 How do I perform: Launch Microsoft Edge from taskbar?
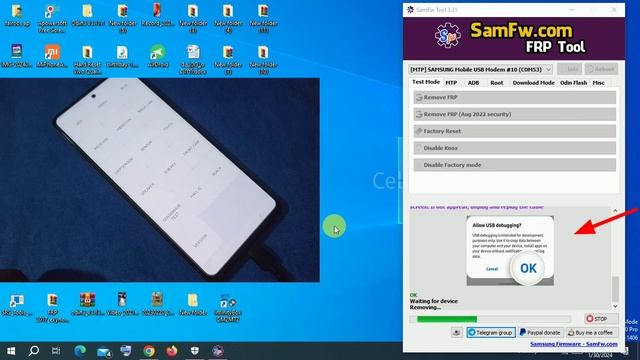80,351
